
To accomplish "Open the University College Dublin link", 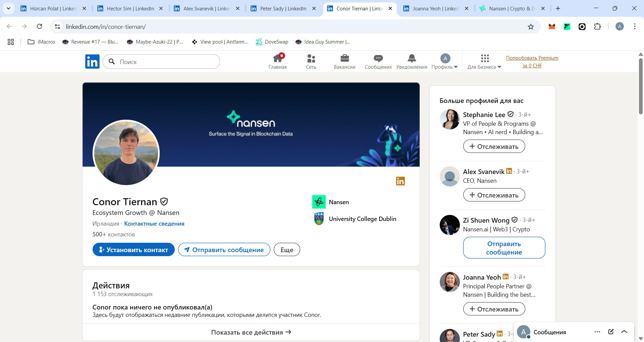I will coord(355,219).
